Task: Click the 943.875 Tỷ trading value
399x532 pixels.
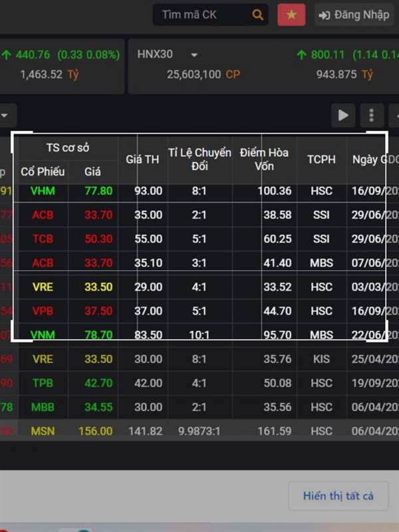Action: click(x=344, y=74)
